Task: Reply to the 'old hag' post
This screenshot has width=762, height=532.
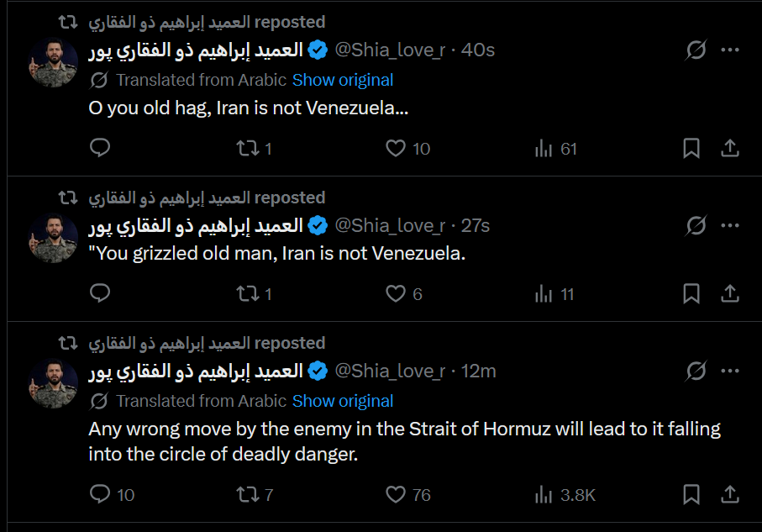Action: (x=100, y=149)
